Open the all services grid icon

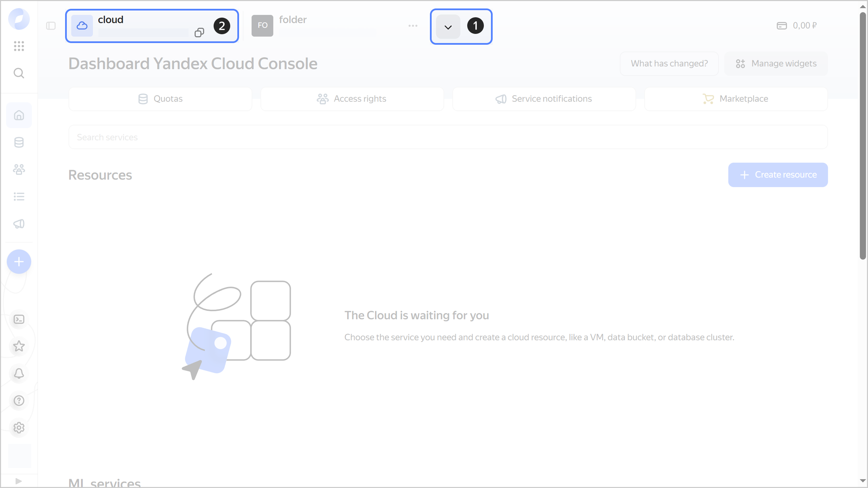click(19, 46)
